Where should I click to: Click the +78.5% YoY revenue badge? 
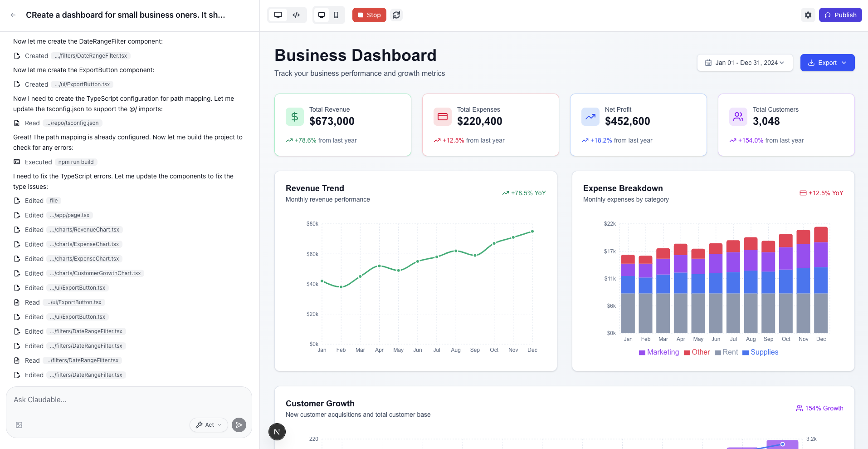point(524,193)
